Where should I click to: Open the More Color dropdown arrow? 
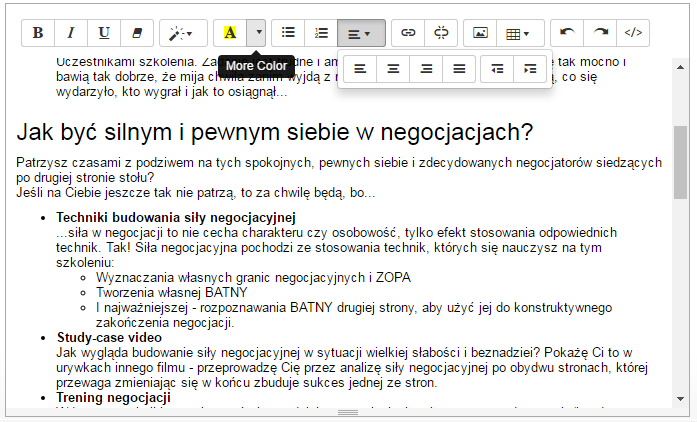(258, 33)
